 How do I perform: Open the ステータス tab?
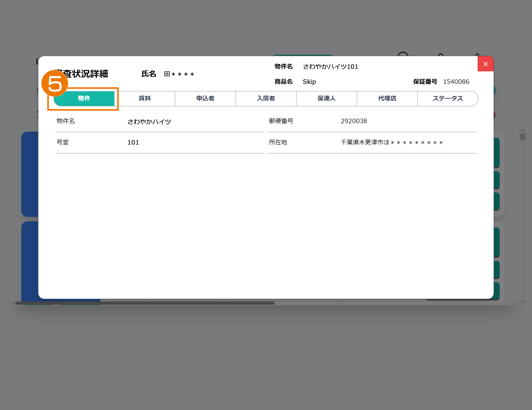coord(447,99)
